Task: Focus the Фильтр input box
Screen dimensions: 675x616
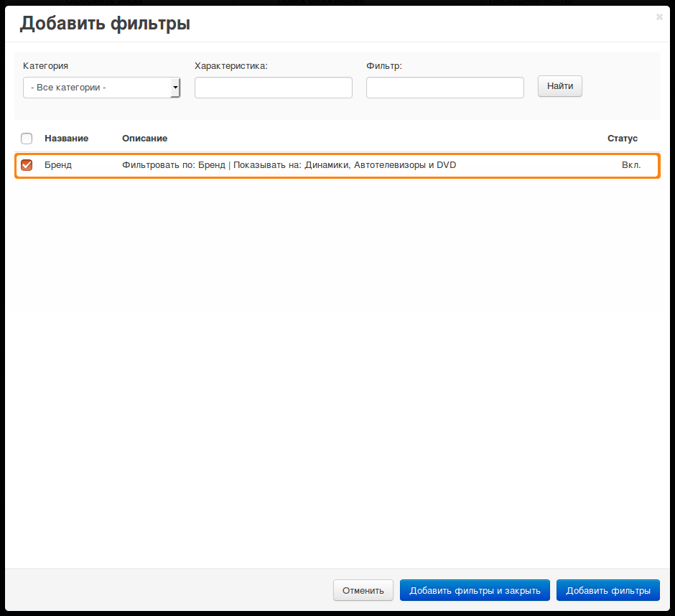Action: (444, 88)
